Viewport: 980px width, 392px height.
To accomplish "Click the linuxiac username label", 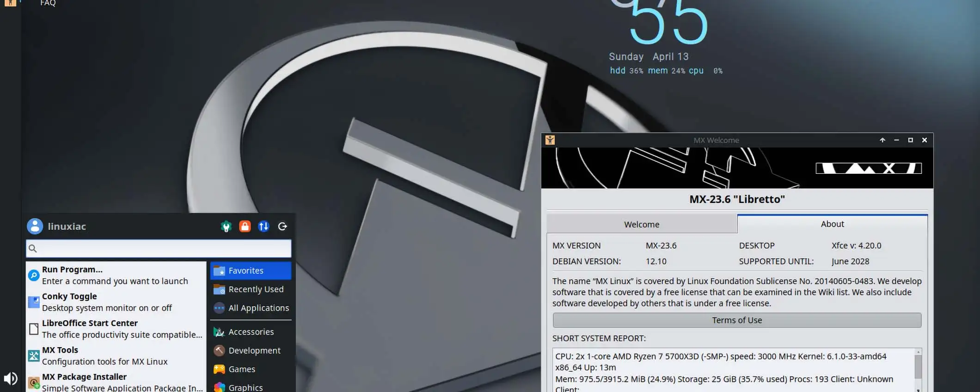I will (x=67, y=227).
